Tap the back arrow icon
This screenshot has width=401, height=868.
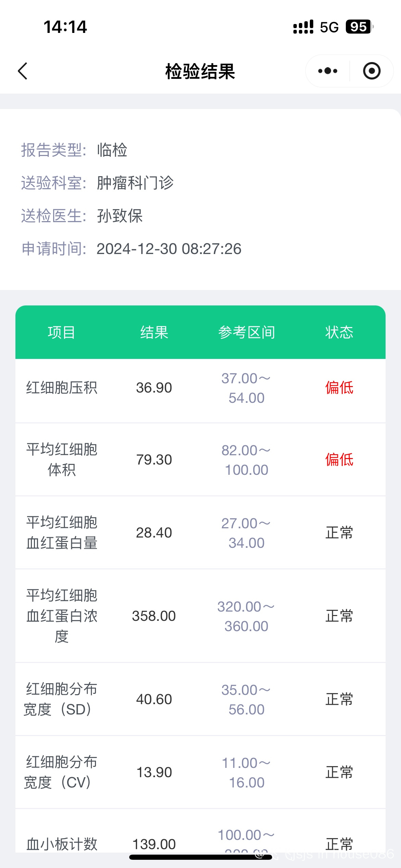point(23,71)
